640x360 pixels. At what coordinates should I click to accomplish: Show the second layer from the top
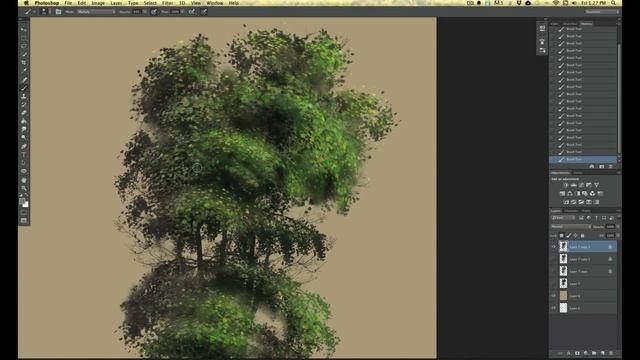tap(554, 259)
